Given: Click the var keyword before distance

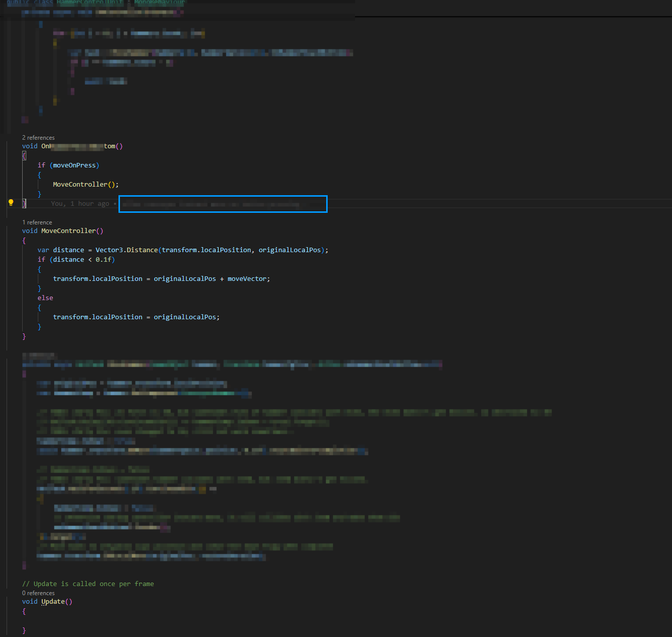Looking at the screenshot, I should pos(43,250).
